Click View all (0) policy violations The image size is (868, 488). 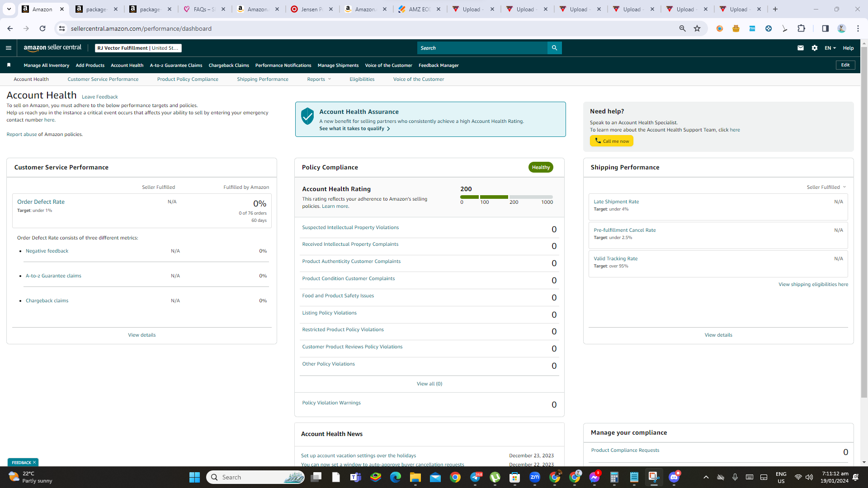(x=429, y=384)
